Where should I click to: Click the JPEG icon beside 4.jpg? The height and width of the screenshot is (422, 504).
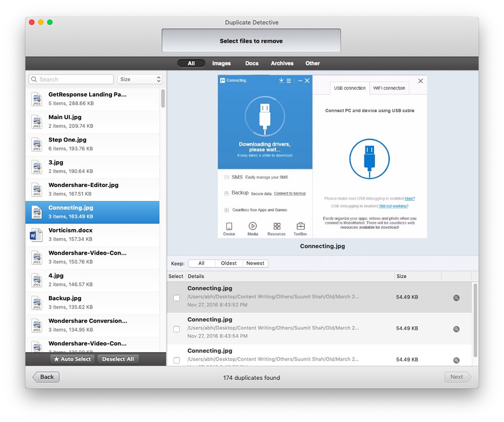(x=37, y=280)
